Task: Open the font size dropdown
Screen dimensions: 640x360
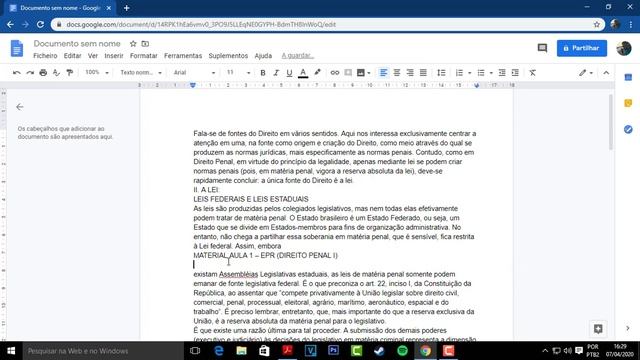Action: pos(238,73)
